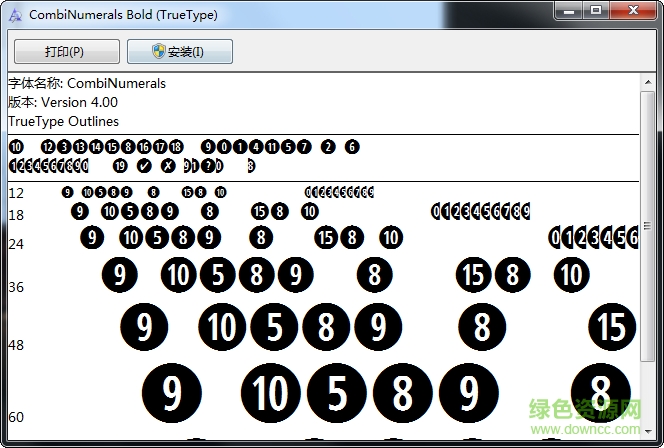Viewport: 664px width, 448px height.
Task: Click the circled 19 glyph in sample
Action: tap(120, 166)
